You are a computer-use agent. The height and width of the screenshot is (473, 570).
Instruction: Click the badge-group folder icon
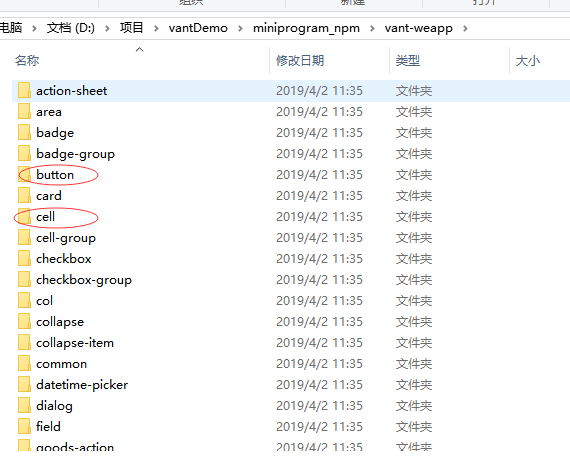[x=24, y=153]
